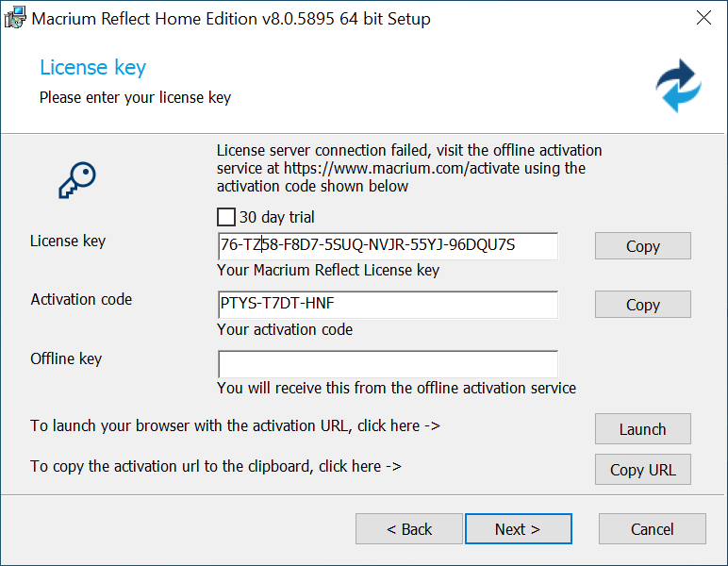Focus the Offline key input box
728x566 pixels.
pyautogui.click(x=388, y=364)
